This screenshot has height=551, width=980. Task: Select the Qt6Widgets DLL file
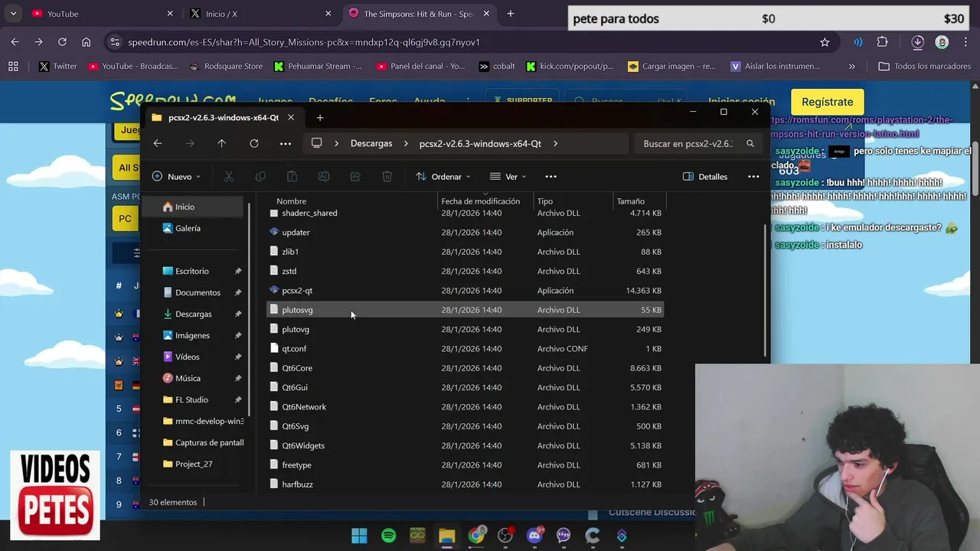tap(465, 445)
